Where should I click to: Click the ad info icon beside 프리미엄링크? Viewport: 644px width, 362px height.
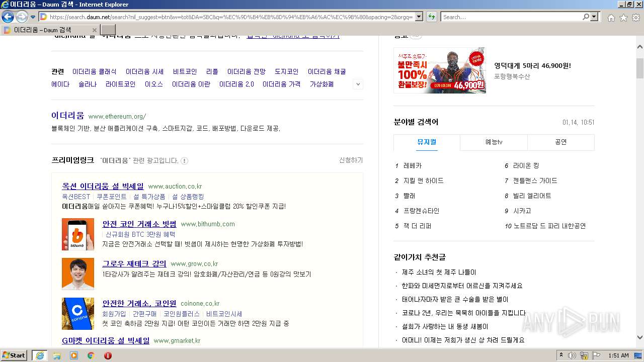[185, 161]
